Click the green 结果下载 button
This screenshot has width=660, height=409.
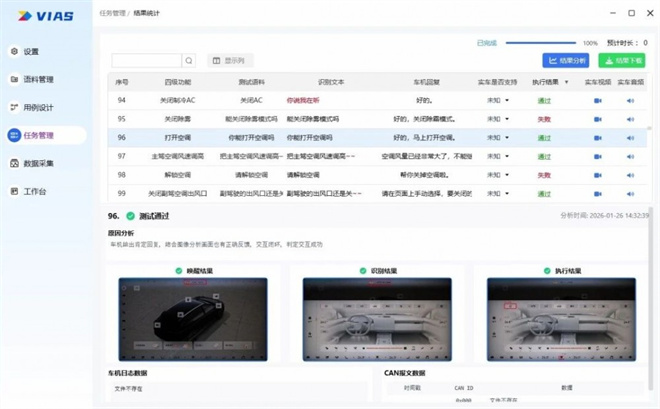tap(622, 61)
